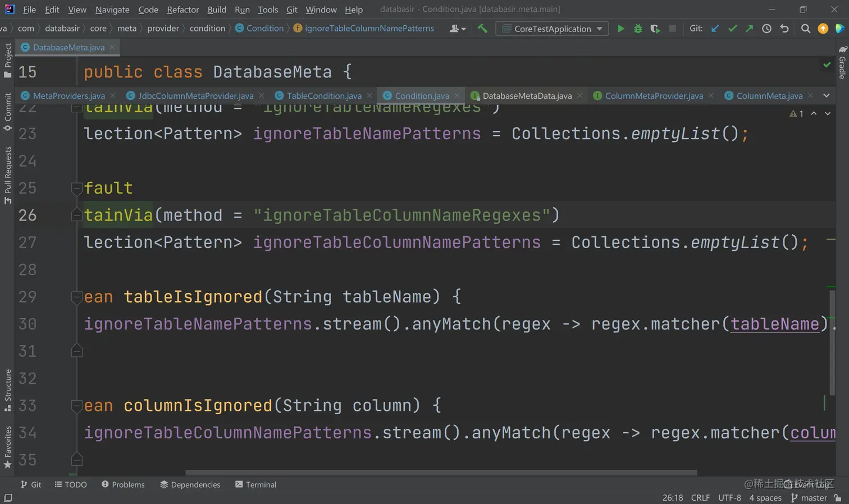This screenshot has height=504, width=849.
Task: Open Search Everywhere magnifying glass
Action: 805,29
